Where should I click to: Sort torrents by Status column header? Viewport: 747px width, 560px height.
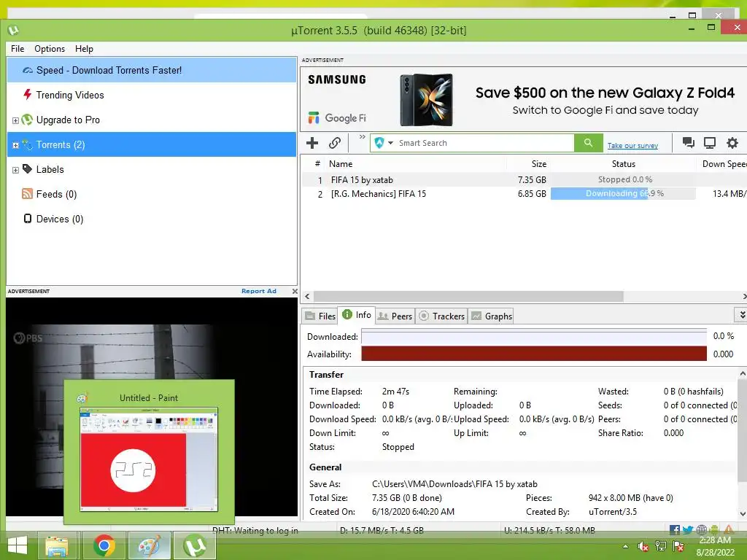click(623, 164)
